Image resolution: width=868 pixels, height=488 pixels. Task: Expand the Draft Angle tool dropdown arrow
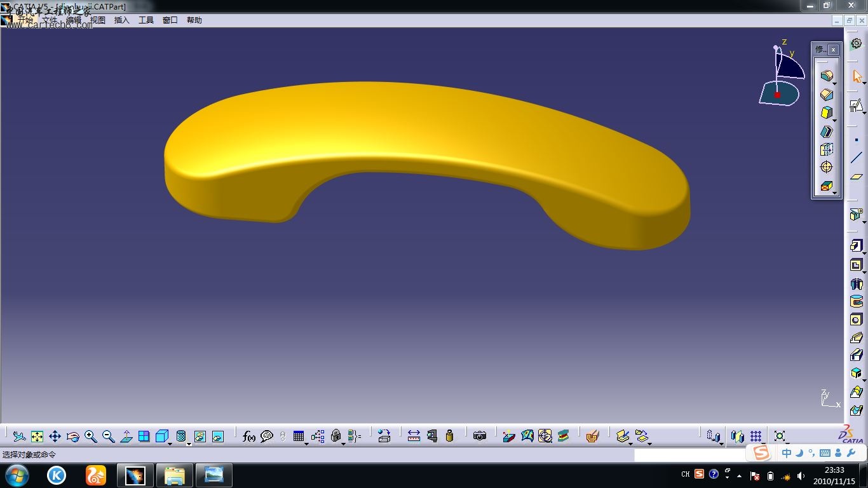834,120
